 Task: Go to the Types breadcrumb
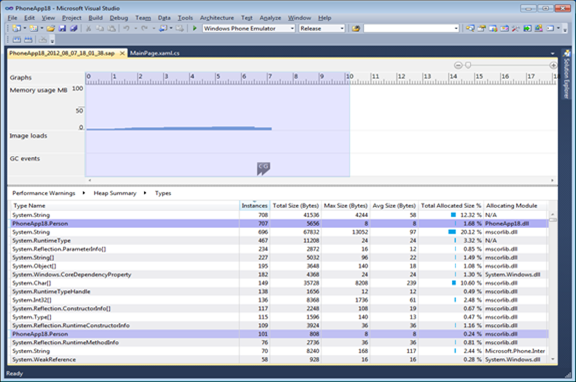click(163, 193)
